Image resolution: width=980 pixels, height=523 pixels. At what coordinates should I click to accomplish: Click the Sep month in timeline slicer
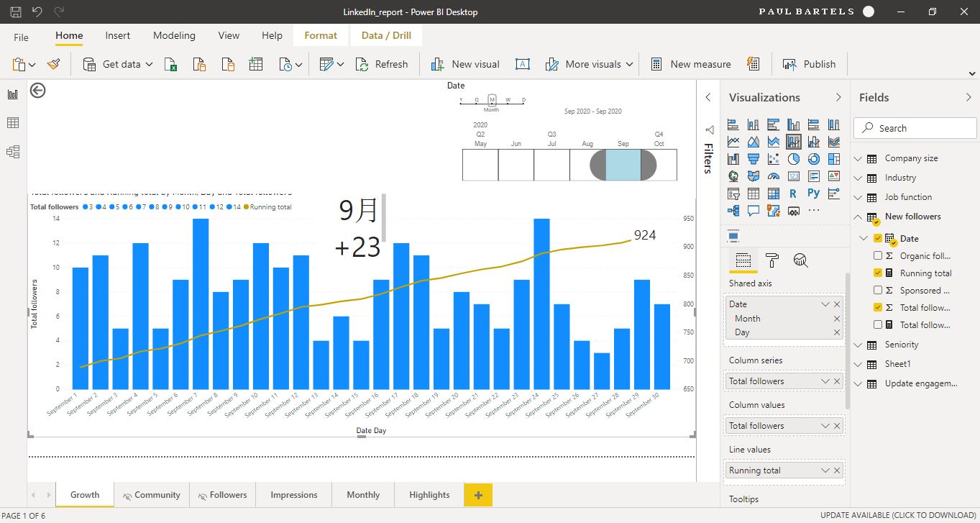click(623, 165)
